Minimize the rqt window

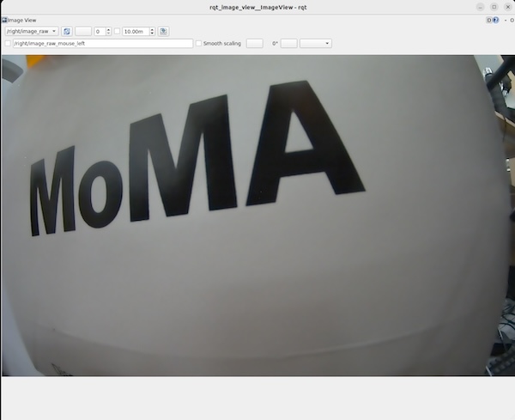pos(480,7)
